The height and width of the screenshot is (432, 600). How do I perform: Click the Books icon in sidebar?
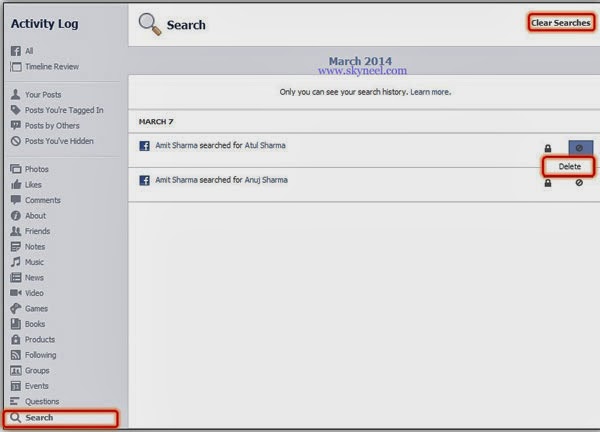(x=16, y=324)
